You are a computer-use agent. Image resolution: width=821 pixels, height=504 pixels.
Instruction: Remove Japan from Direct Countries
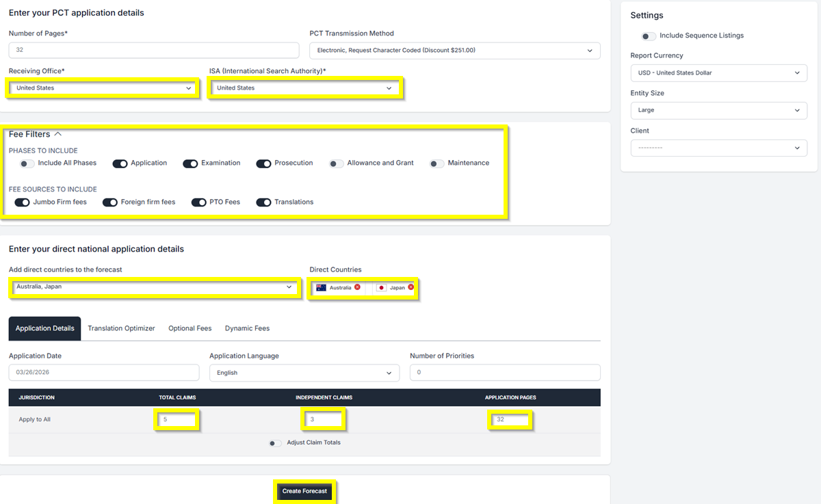point(410,287)
